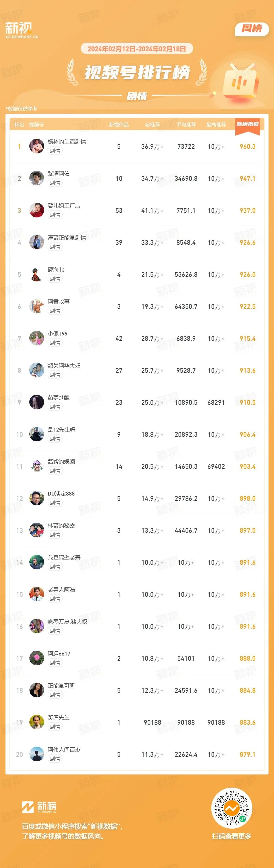The height and width of the screenshot is (868, 274).
Task: Open the 阿运6617 flower avatar
Action: click(37, 658)
